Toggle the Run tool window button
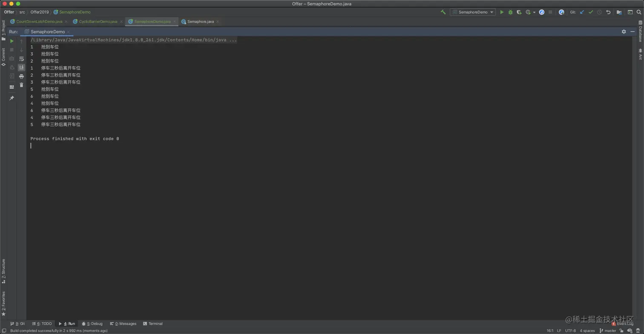Viewport: 644px width, 334px height. (67, 324)
